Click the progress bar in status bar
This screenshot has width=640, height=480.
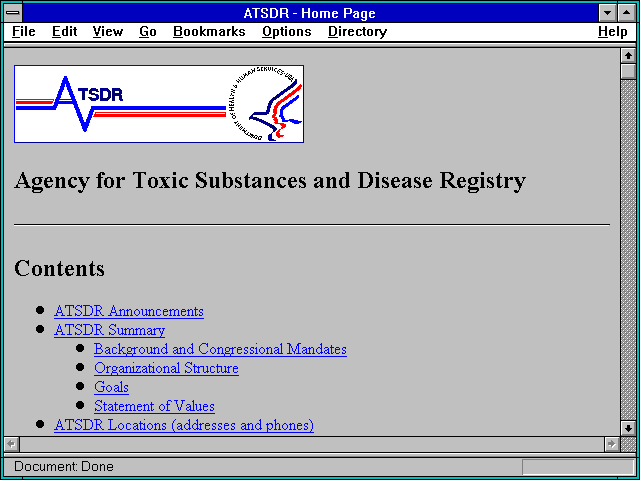tap(578, 467)
